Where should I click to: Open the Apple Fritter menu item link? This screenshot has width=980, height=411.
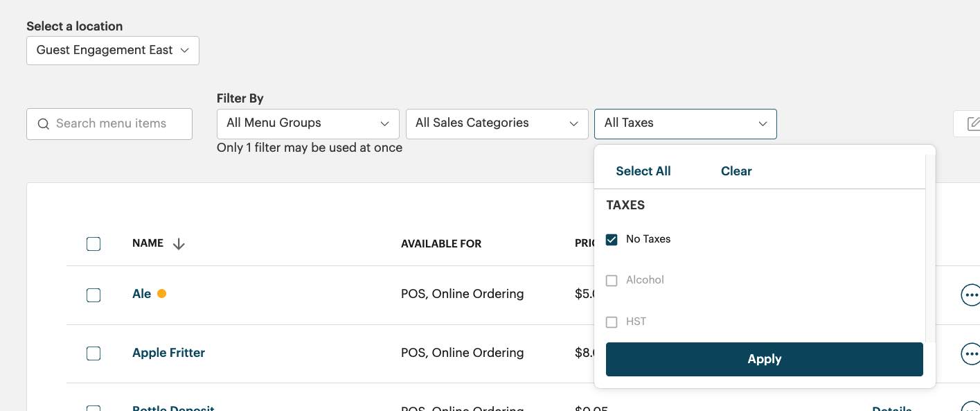(168, 353)
